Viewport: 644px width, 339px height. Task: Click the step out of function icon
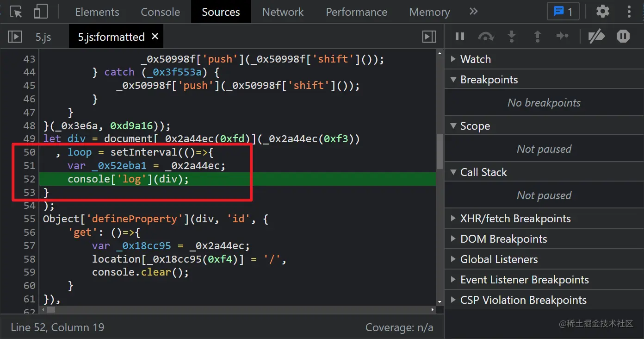[x=538, y=36]
